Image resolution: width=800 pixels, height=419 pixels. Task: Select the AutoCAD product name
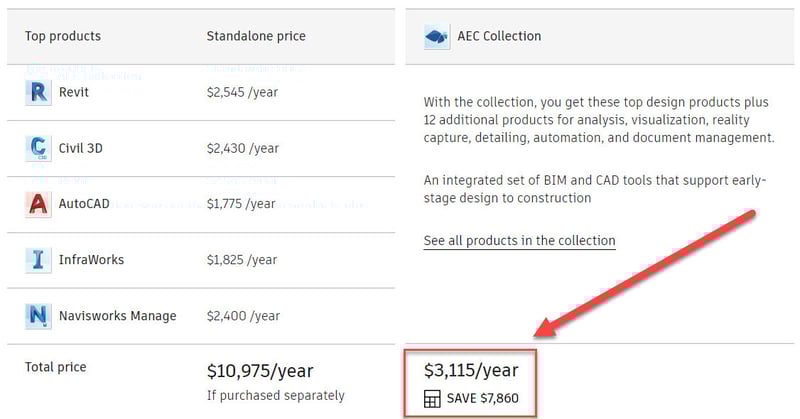[84, 204]
